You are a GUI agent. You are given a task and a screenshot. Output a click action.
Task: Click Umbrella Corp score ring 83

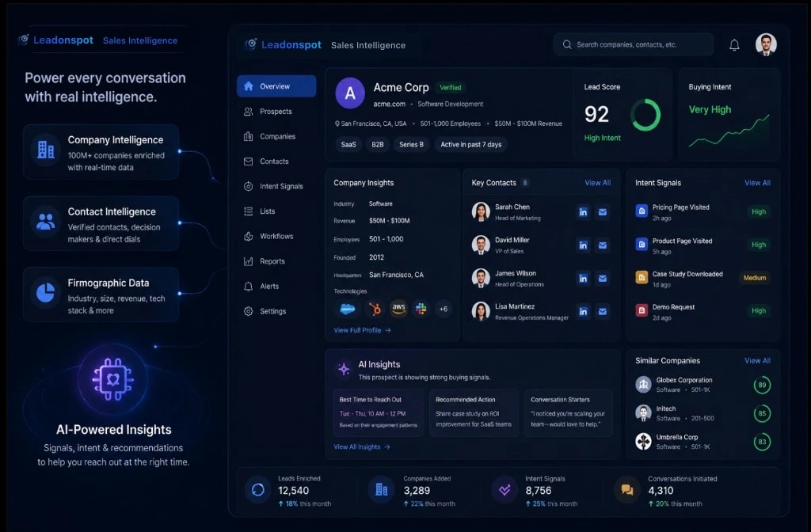762,442
